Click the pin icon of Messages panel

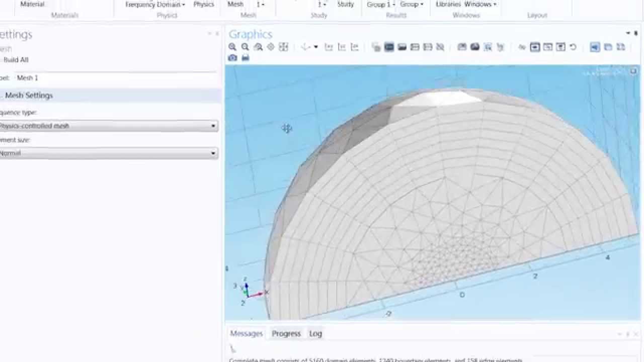(x=628, y=334)
